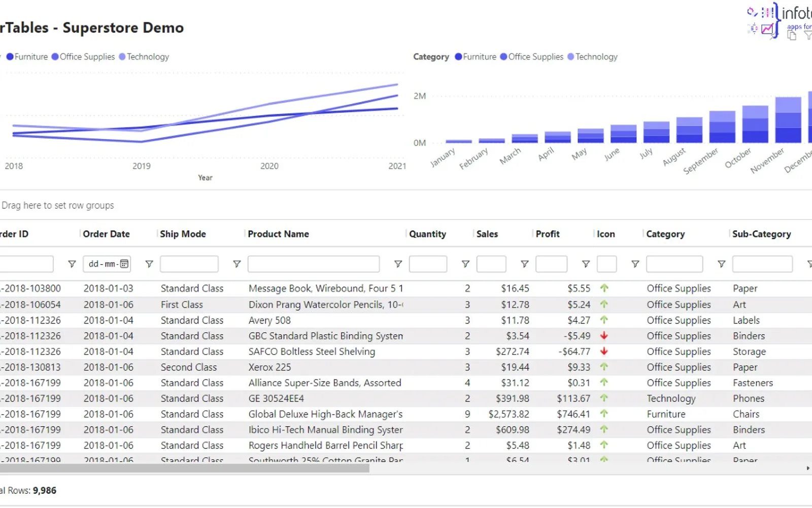The height and width of the screenshot is (508, 812).
Task: Select Office Supplies in the bar chart legend
Action: pos(532,56)
